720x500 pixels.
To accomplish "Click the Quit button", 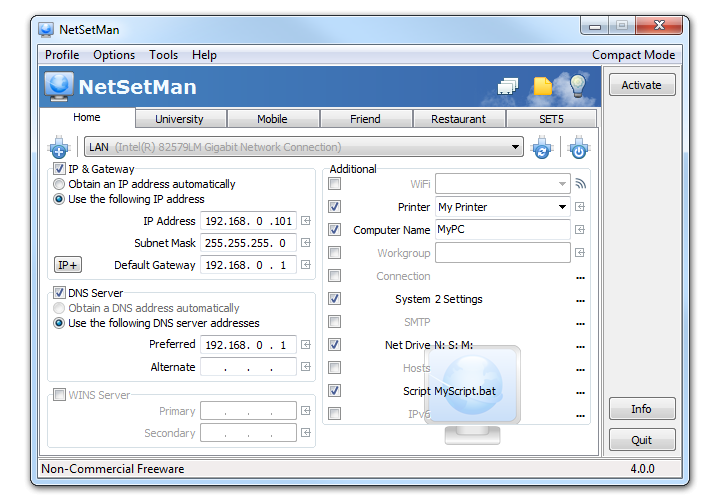I will [642, 440].
